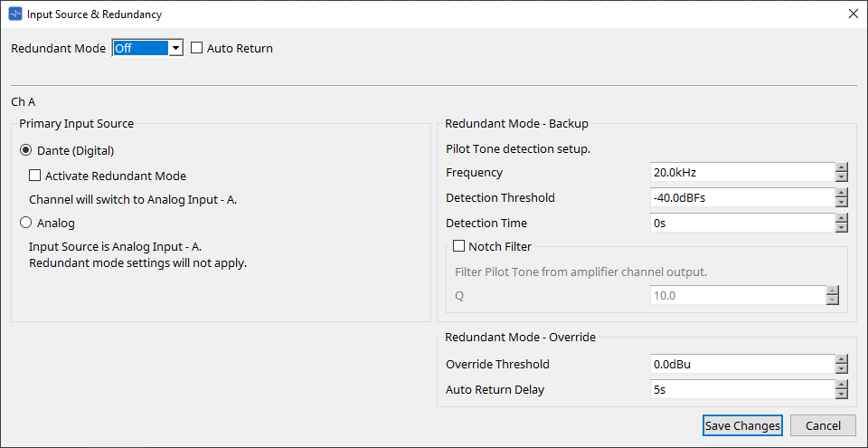Lower Detection Threshold using down spinner
The image size is (868, 448).
(842, 203)
